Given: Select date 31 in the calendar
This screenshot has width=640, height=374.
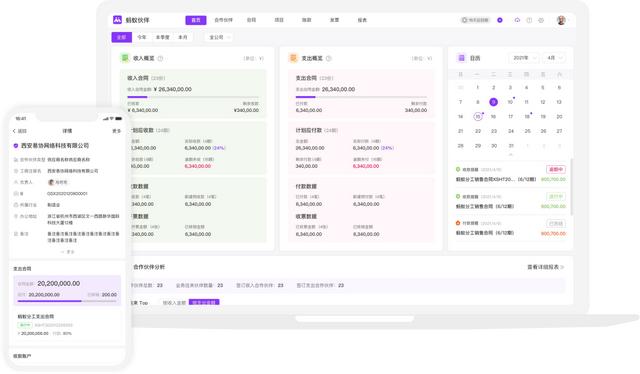Looking at the screenshot, I should point(511,146).
